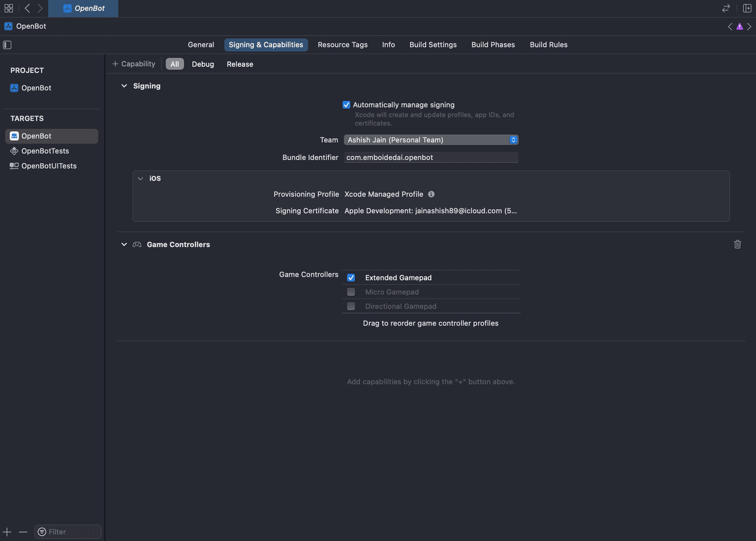This screenshot has height=541, width=756.
Task: Select the All configurations filter
Action: pos(175,64)
